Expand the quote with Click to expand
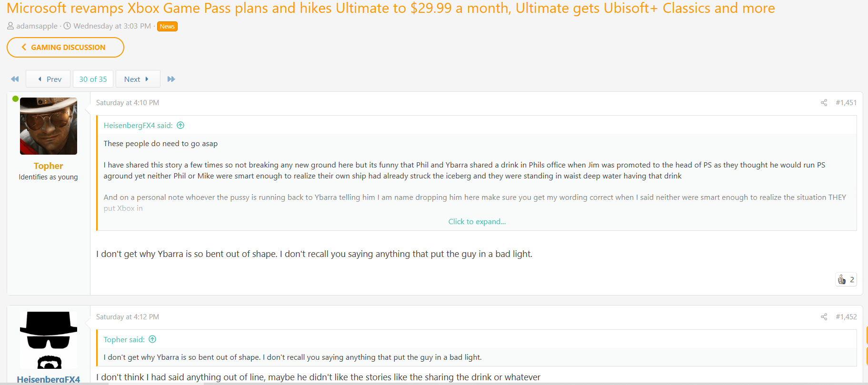868x385 pixels. pos(477,222)
